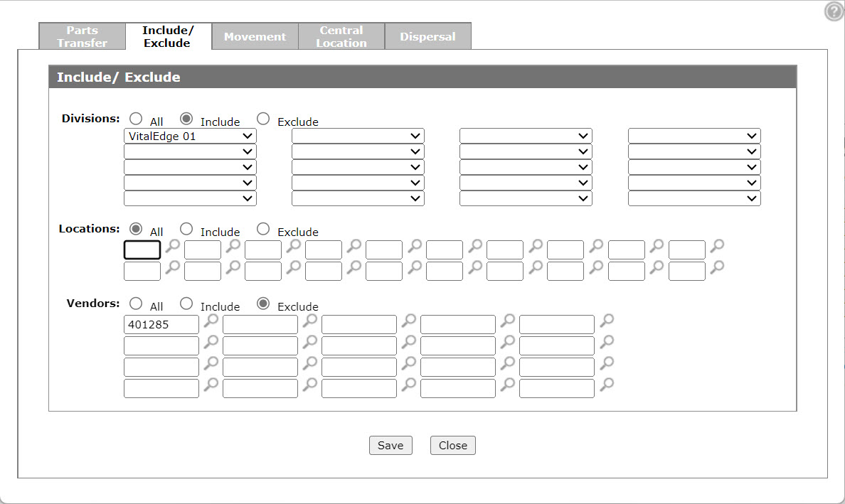Lookup icon after third field, Locations first row
This screenshot has width=845, height=504.
293,246
